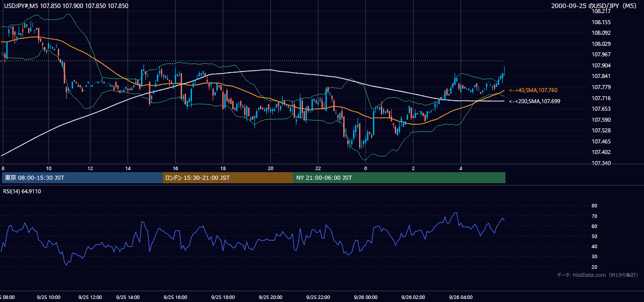Click price axis value 108.092
Screen dimensions: 644x302
tap(601, 33)
